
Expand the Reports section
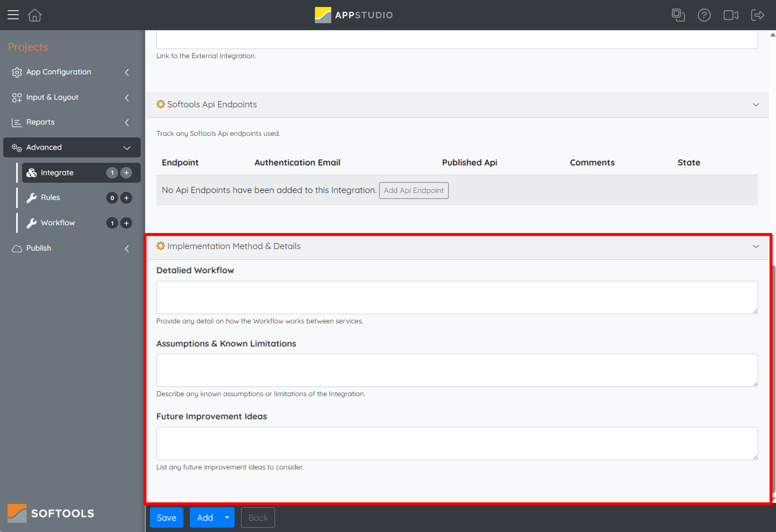[127, 122]
